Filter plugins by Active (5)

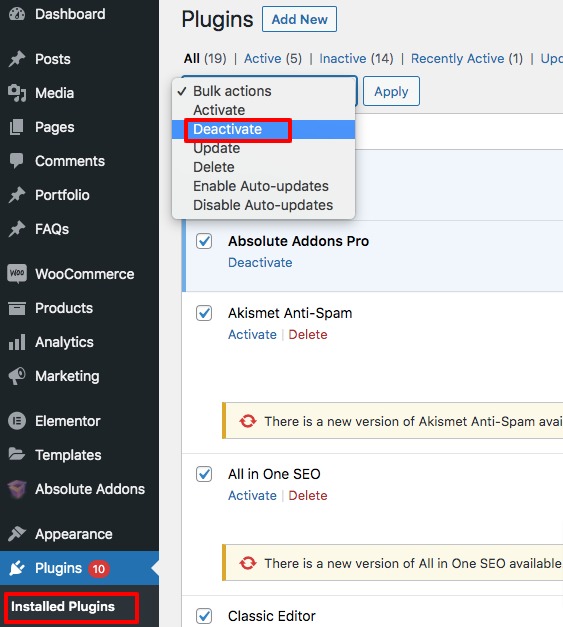(x=273, y=59)
